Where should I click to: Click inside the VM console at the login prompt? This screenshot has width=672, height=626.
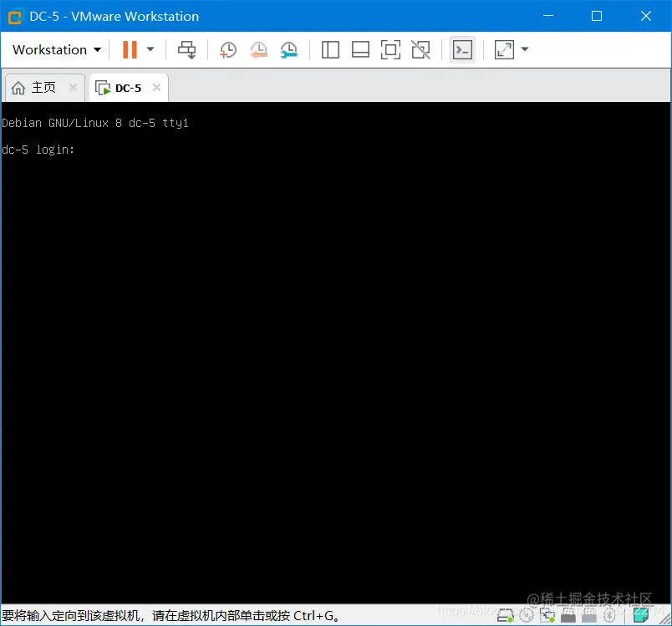click(x=38, y=150)
